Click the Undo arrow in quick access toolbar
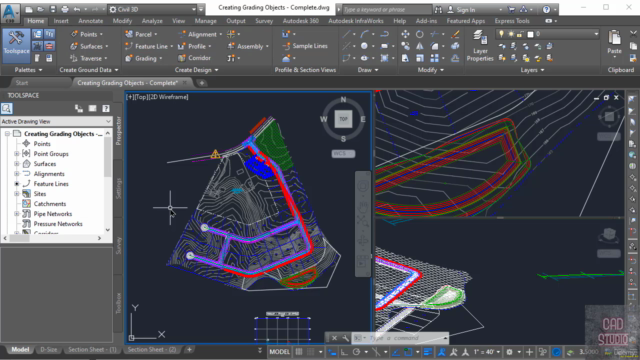Viewport: 640px width, 360px height. [77, 9]
